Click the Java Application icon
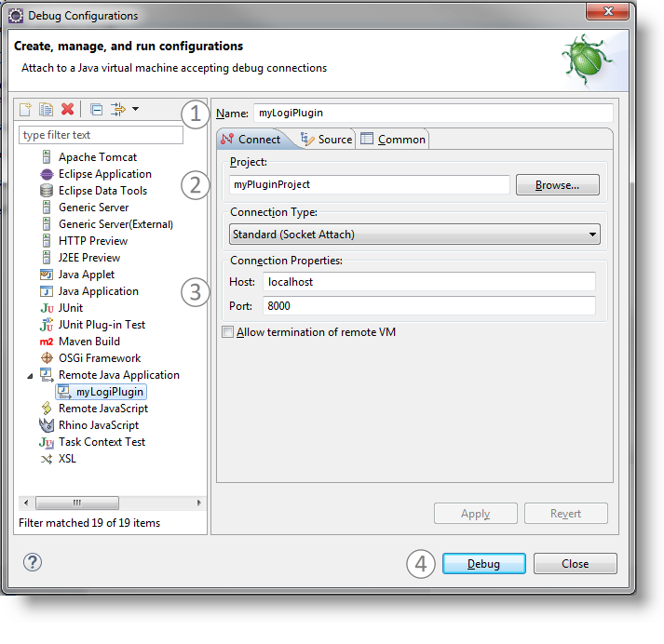This screenshot has width=664, height=644. click(47, 291)
